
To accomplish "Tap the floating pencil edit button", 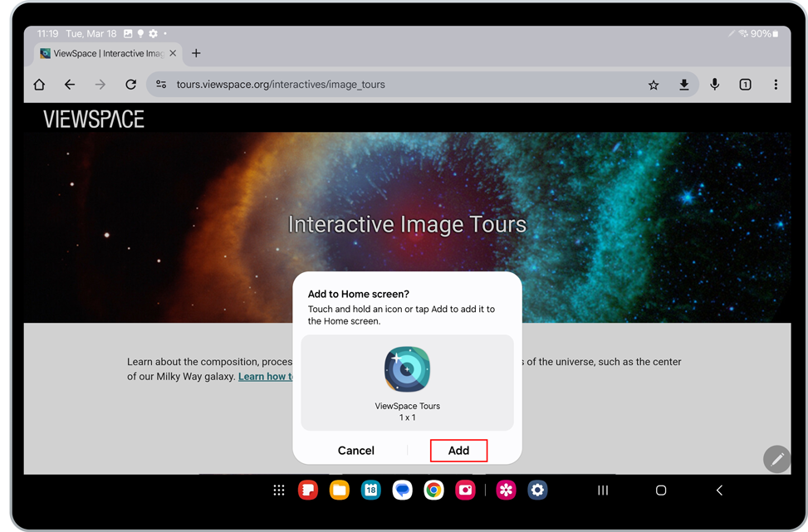I will point(777,459).
